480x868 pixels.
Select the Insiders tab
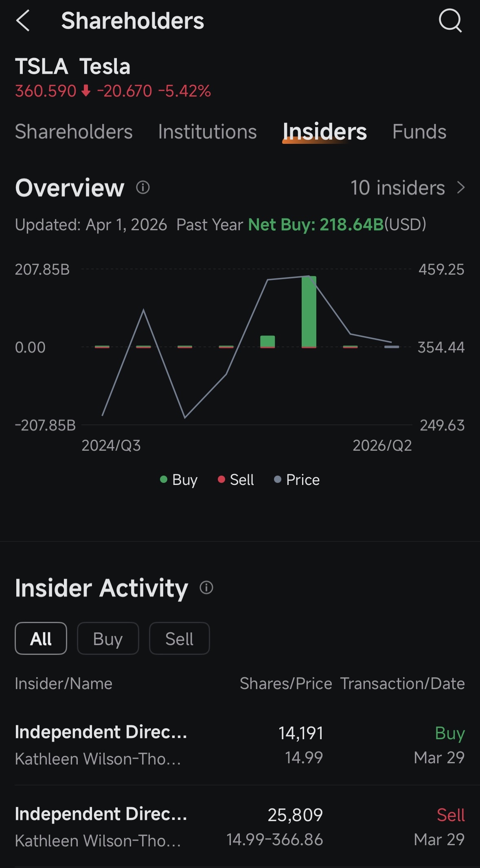[x=325, y=132]
